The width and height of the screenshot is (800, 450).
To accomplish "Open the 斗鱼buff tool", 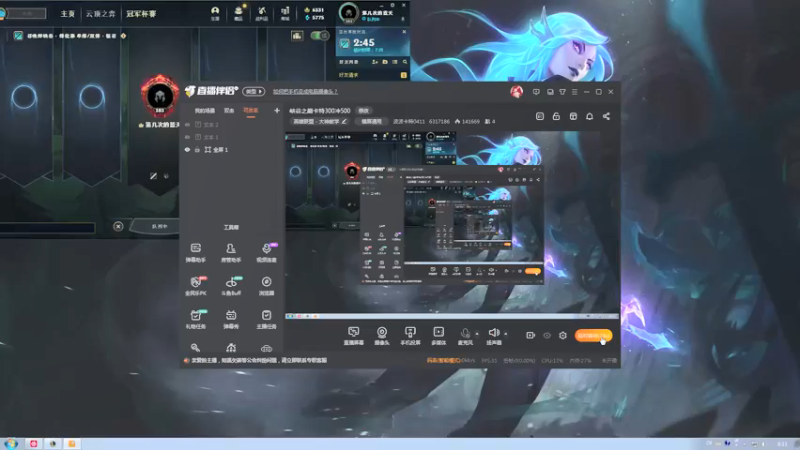I will (231, 286).
